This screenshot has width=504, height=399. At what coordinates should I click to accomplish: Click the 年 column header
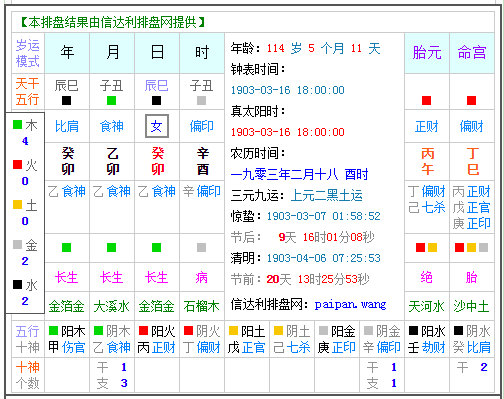pos(67,53)
